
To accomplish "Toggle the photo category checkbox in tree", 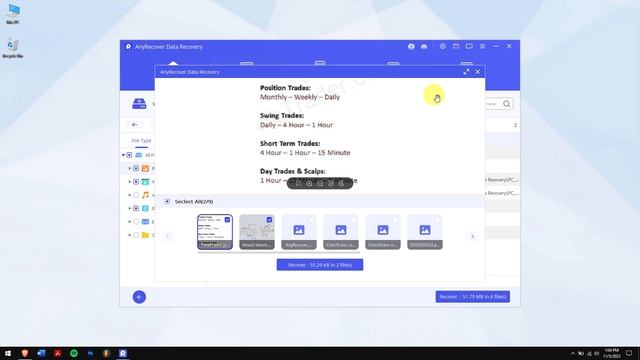I will (136, 168).
